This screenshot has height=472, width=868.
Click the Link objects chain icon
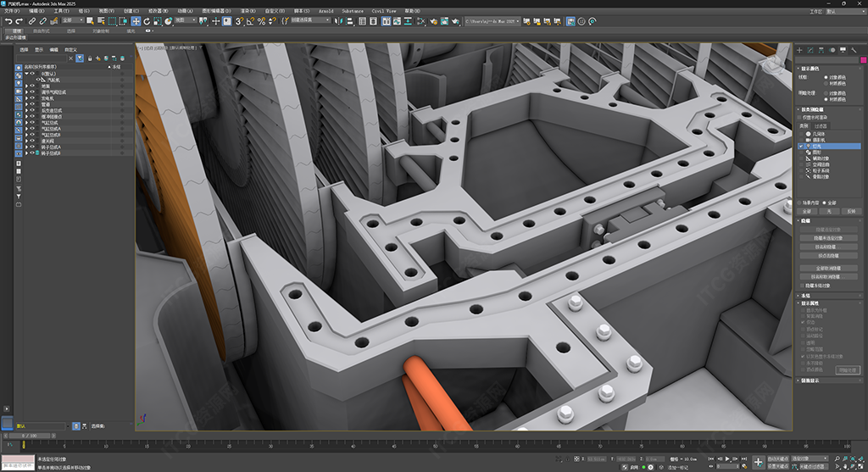[x=32, y=20]
